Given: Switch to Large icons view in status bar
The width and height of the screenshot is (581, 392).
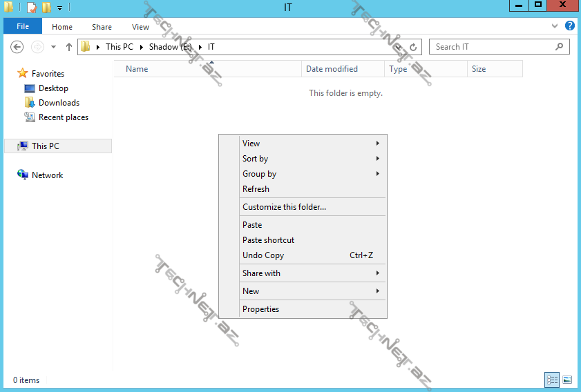Looking at the screenshot, I should (x=567, y=380).
